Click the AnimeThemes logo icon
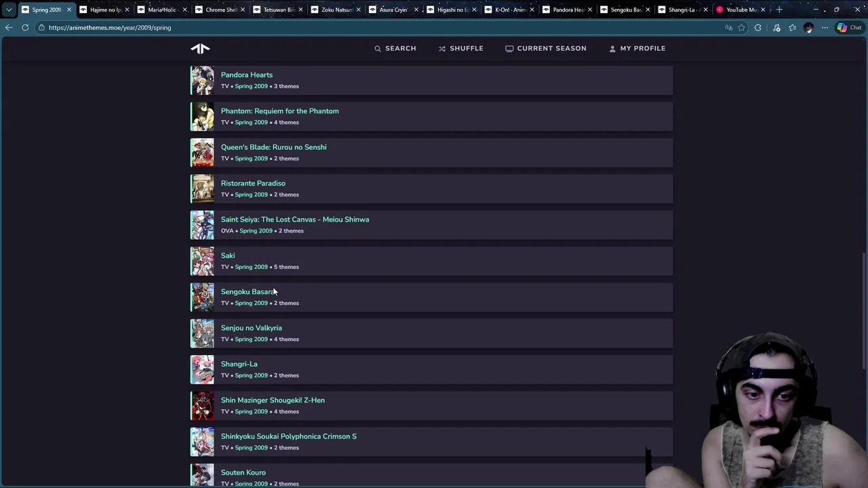Image resolution: width=868 pixels, height=488 pixels. [200, 48]
